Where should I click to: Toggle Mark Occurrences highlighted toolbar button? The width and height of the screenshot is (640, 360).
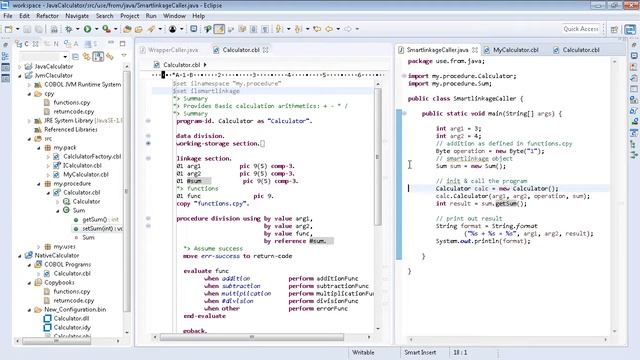tap(219, 29)
